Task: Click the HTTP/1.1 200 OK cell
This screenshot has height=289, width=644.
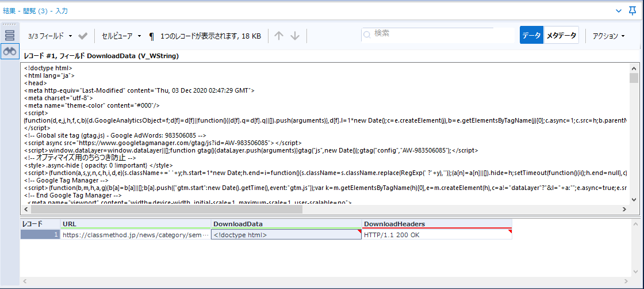Action: [437, 235]
